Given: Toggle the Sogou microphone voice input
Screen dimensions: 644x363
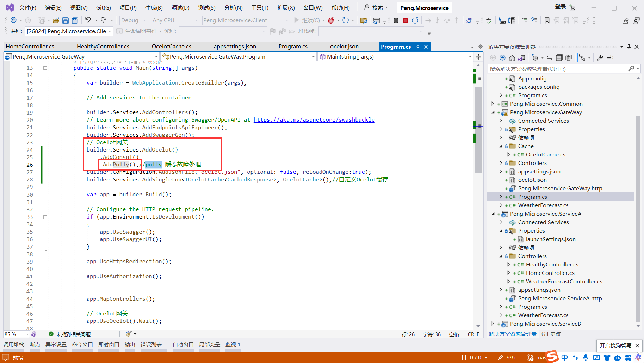Looking at the screenshot, I should tap(586, 357).
